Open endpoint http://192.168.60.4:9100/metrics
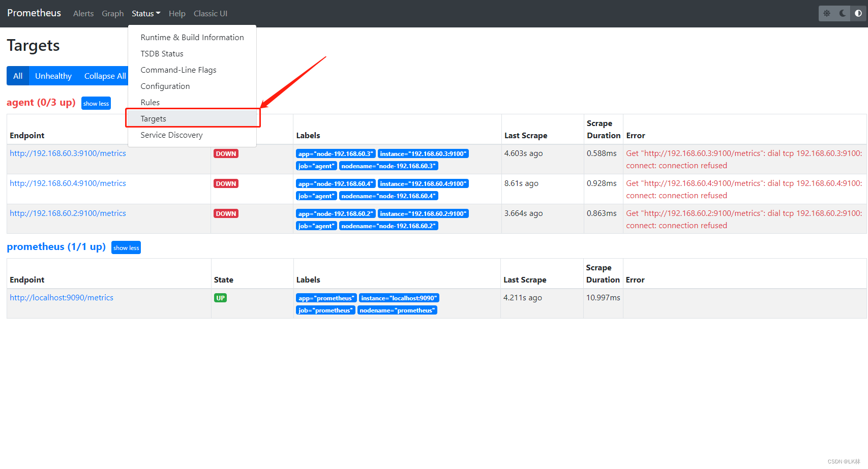This screenshot has width=868, height=469. point(68,183)
